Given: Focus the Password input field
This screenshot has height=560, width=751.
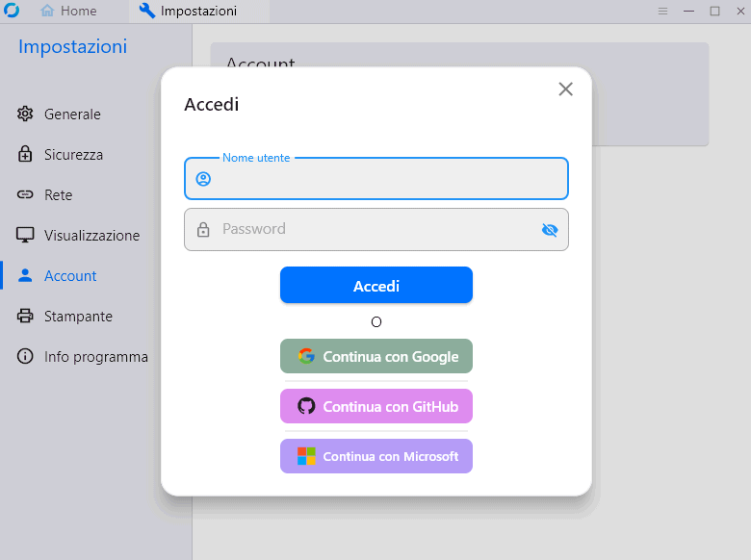Looking at the screenshot, I should pos(376,229).
